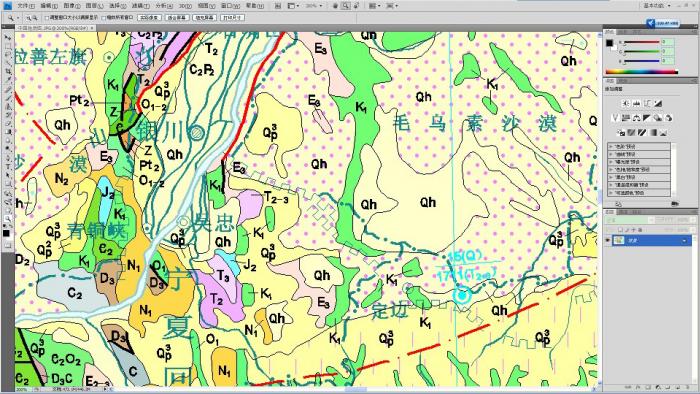Screen dimensions: 700x394
Task: Select the Move tool in the toolbox
Action: [x=7, y=37]
